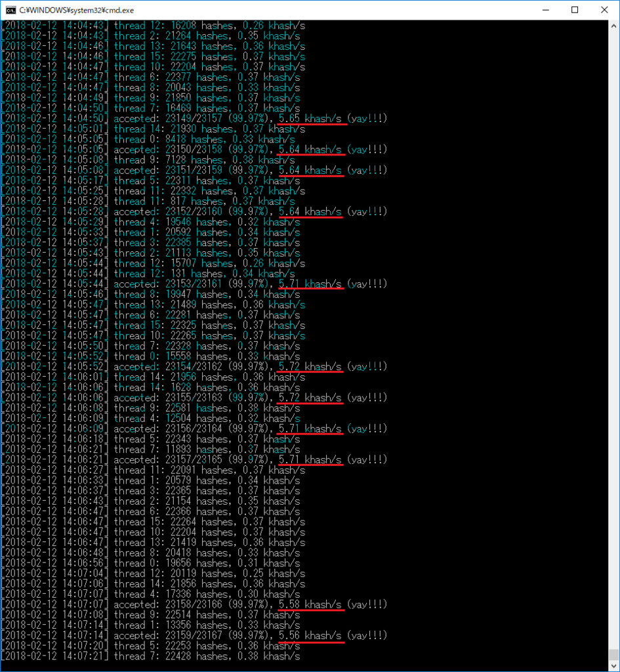Click the accepted 23159/23167 log line

(x=197, y=635)
